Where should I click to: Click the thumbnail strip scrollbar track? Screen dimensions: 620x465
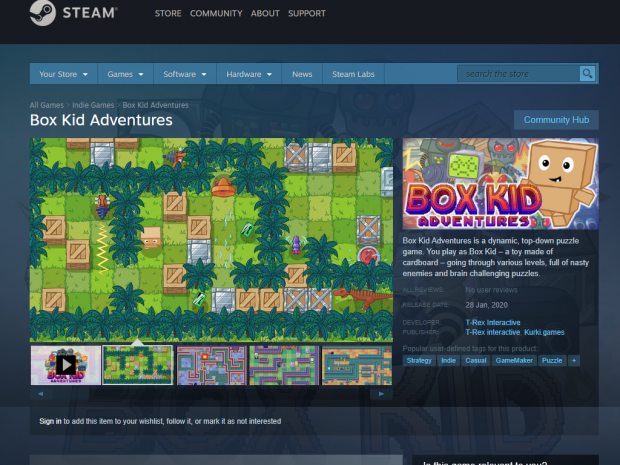point(211,394)
